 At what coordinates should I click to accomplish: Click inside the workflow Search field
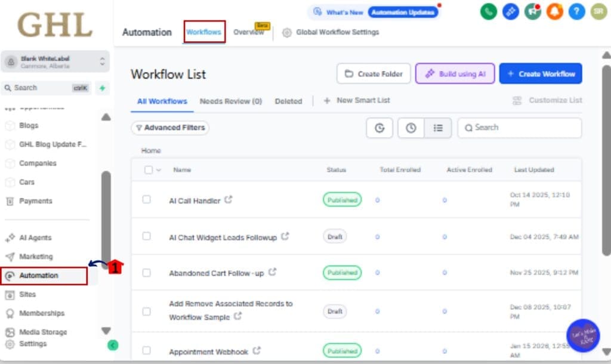click(519, 128)
